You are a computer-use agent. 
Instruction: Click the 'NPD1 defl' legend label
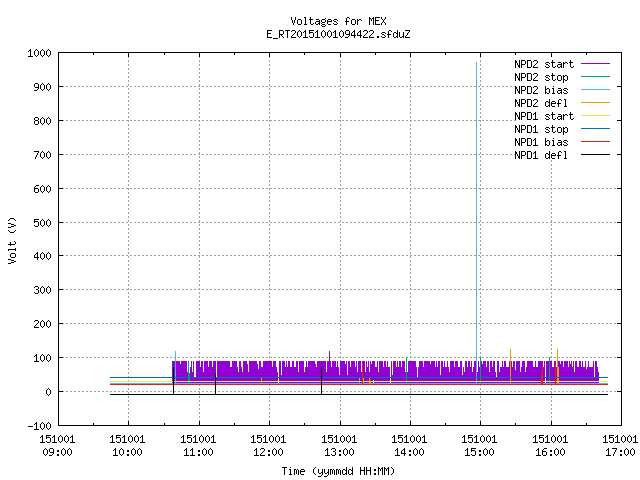541,156
